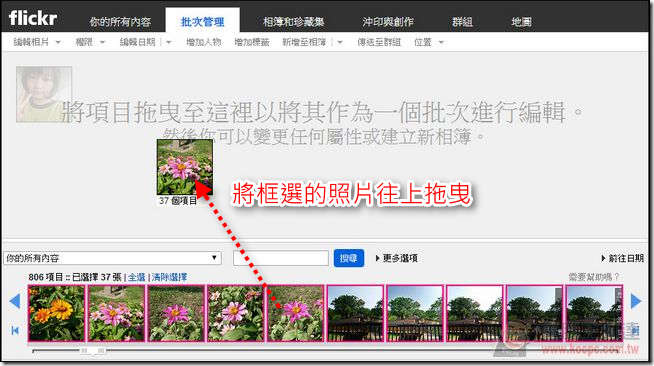Open the arrow next to 新增至相簿
This screenshot has height=366, width=654.
point(340,42)
